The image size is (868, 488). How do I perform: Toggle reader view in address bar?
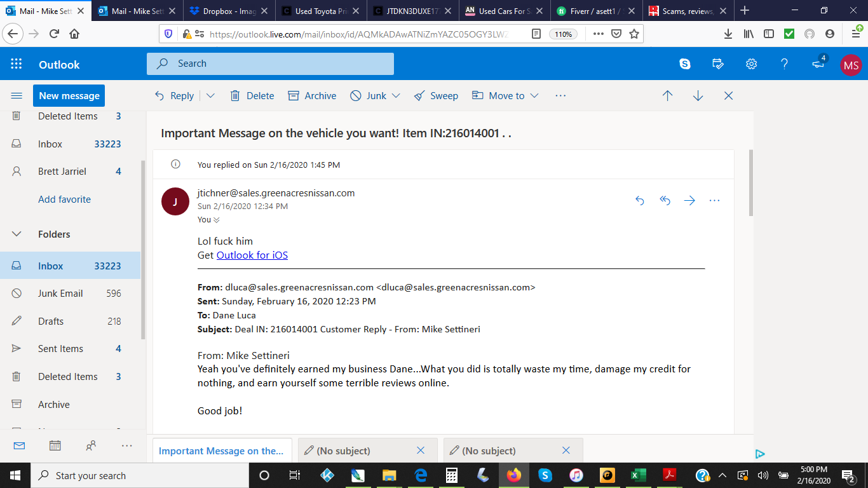[536, 34]
